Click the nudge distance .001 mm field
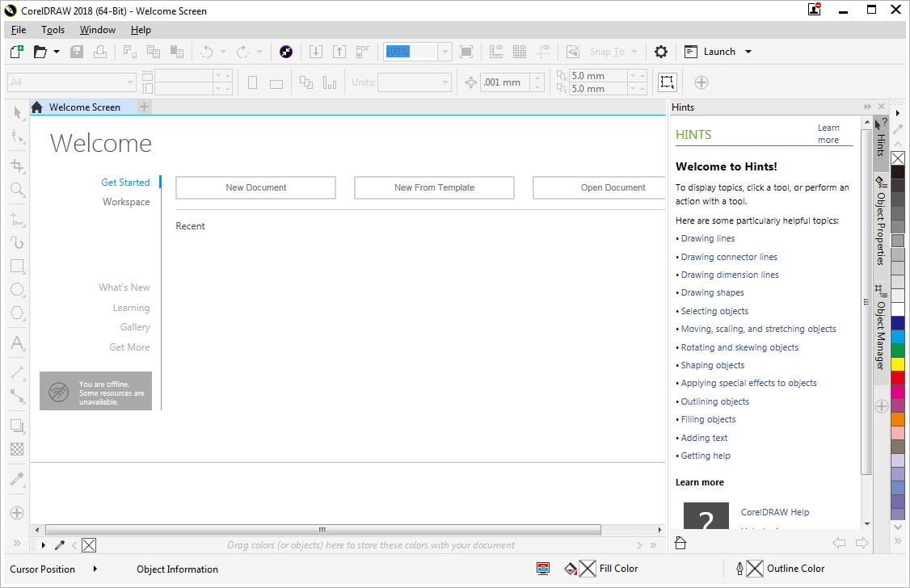The height and width of the screenshot is (588, 910). pos(505,82)
